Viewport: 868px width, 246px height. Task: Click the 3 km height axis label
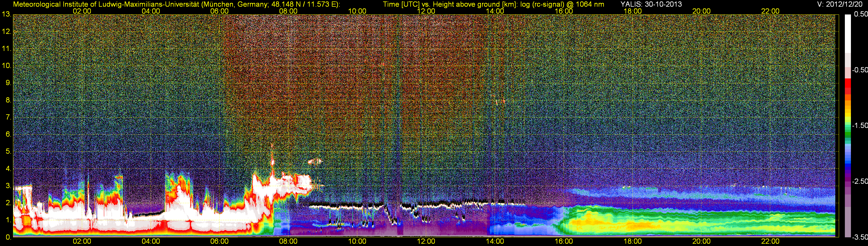[x=8, y=186]
